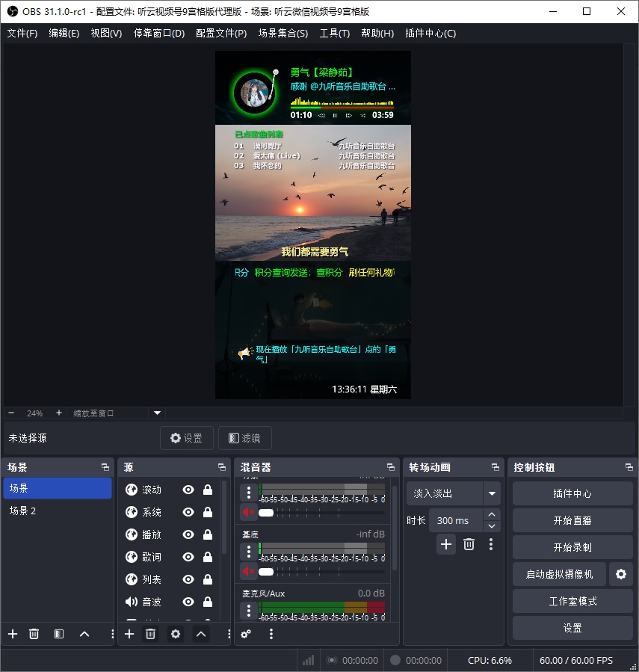Screen dimensions: 639x672
Task: Hide the 滚动 source with eye icon
Action: click(188, 490)
